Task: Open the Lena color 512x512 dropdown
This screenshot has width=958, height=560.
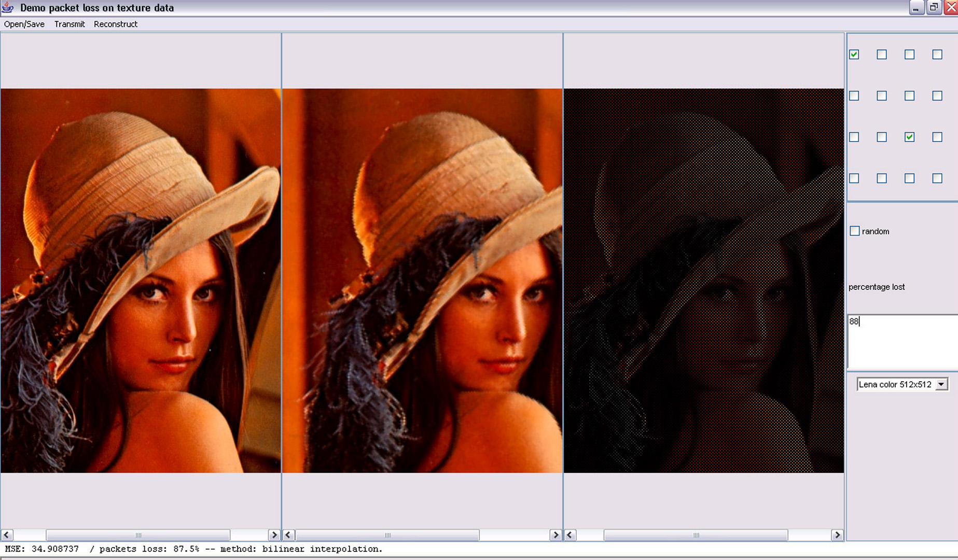Action: [941, 384]
